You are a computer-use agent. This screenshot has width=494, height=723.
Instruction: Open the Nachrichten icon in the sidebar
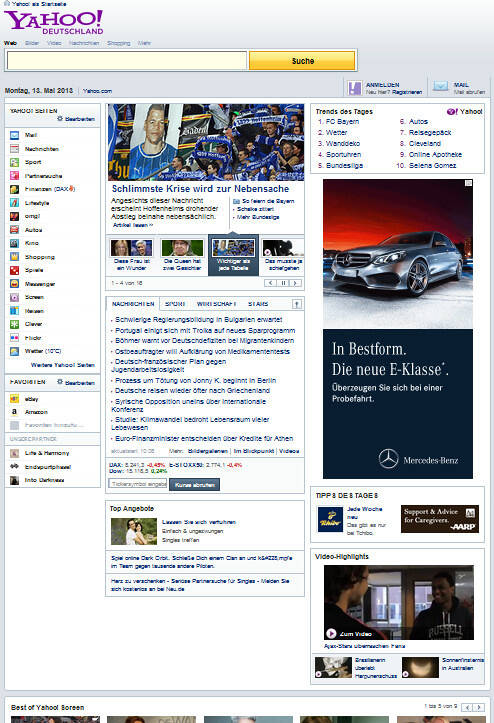coord(14,148)
